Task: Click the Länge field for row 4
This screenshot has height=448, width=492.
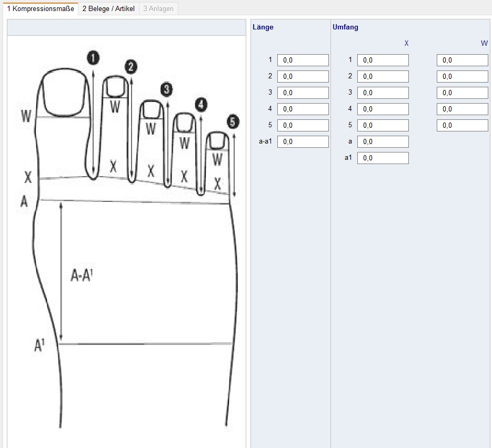Action: (x=303, y=109)
